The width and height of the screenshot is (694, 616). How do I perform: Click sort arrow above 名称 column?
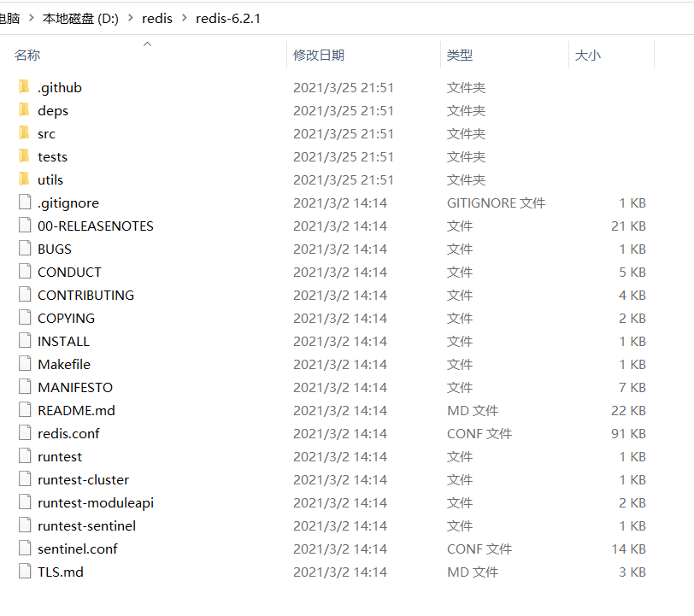(148, 44)
